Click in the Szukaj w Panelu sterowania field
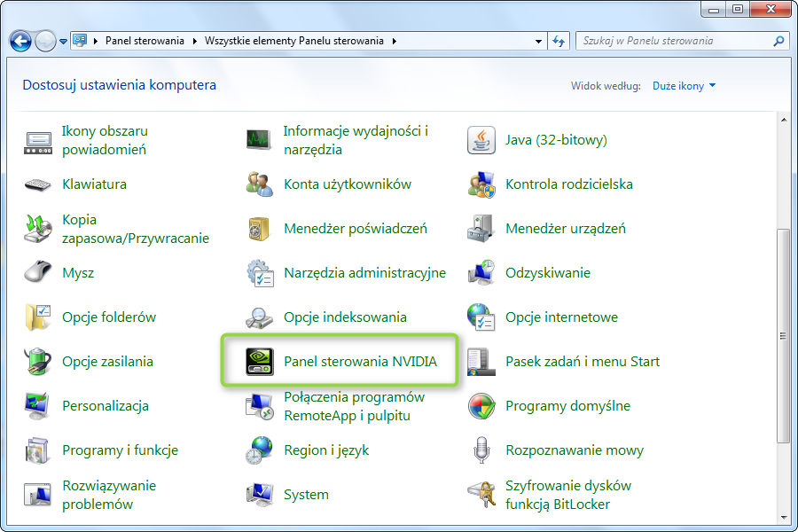 pyautogui.click(x=675, y=42)
